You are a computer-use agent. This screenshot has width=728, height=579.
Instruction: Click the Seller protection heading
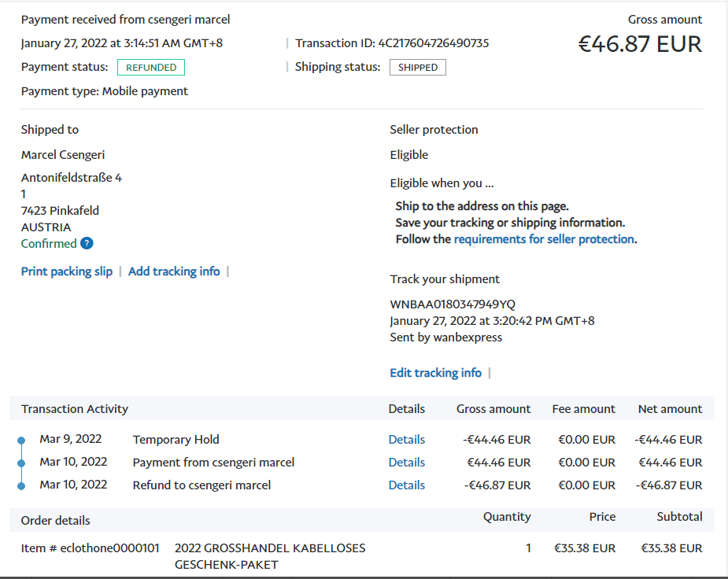coord(434,130)
